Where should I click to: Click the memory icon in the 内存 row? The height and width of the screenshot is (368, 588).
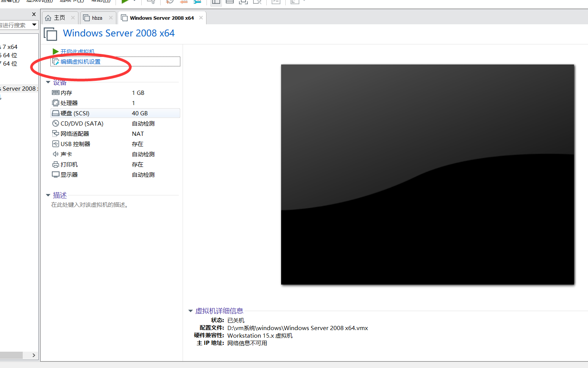[55, 93]
